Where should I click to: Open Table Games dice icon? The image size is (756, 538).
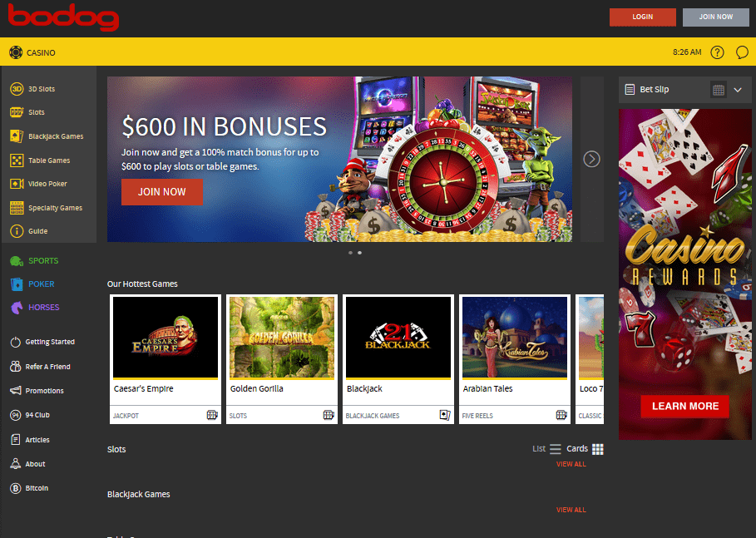pos(17,160)
